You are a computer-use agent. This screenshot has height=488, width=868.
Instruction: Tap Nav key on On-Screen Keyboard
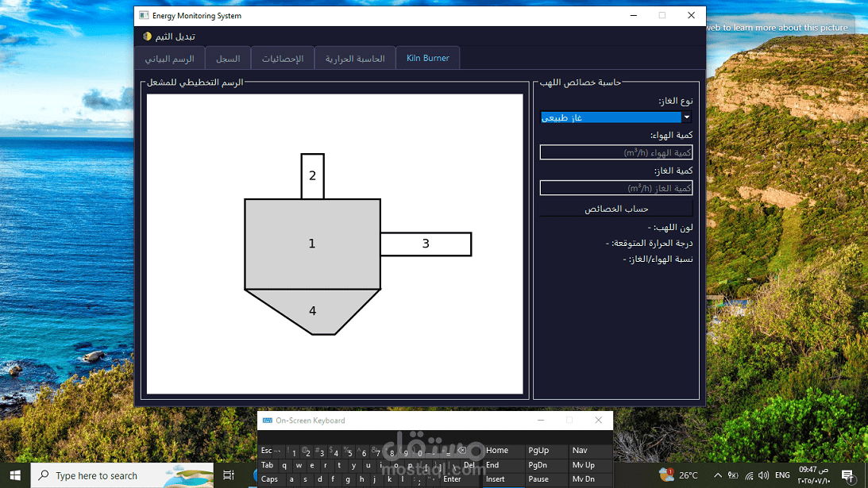[x=590, y=451]
